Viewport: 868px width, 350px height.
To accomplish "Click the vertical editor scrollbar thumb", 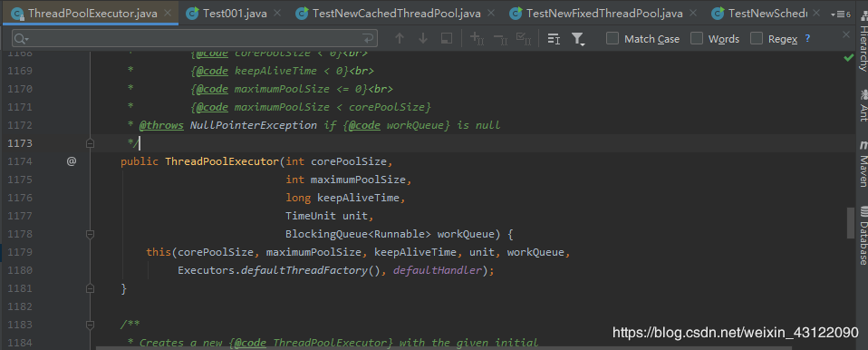I will pos(850,223).
